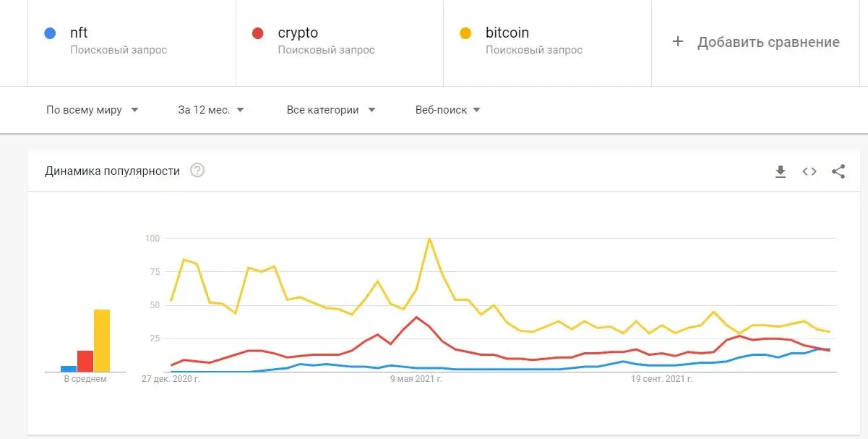
Task: Download the popularity dynamics chart data
Action: coord(781,171)
